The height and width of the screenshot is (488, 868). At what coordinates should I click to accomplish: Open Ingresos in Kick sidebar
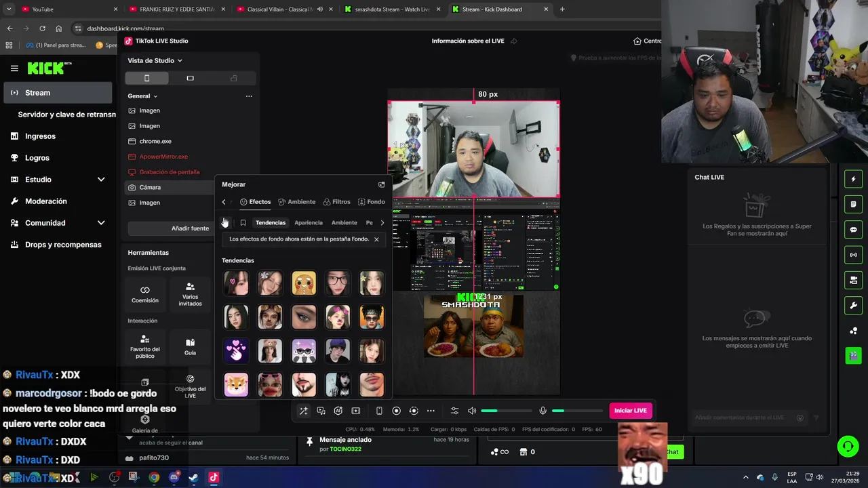pyautogui.click(x=58, y=136)
